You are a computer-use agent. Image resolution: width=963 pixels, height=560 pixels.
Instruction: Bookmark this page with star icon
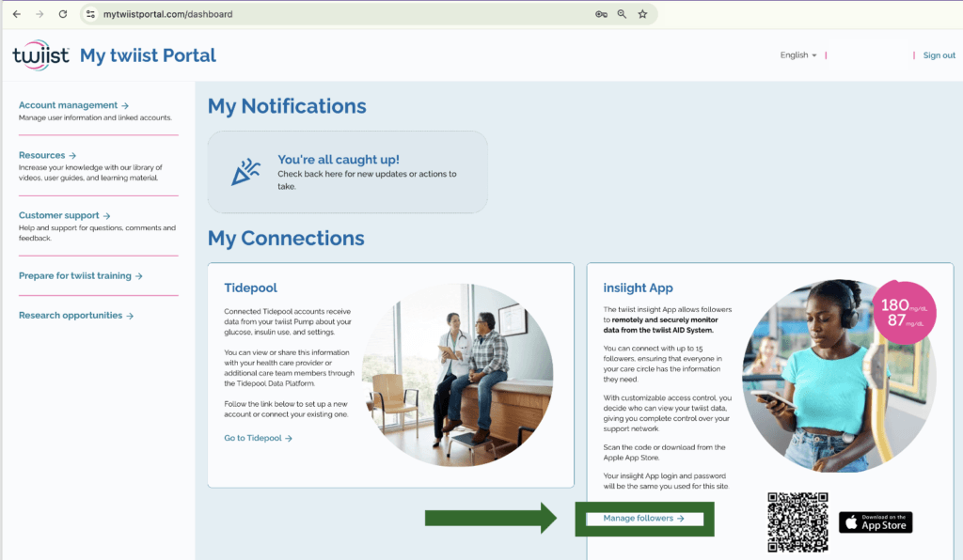click(x=642, y=14)
